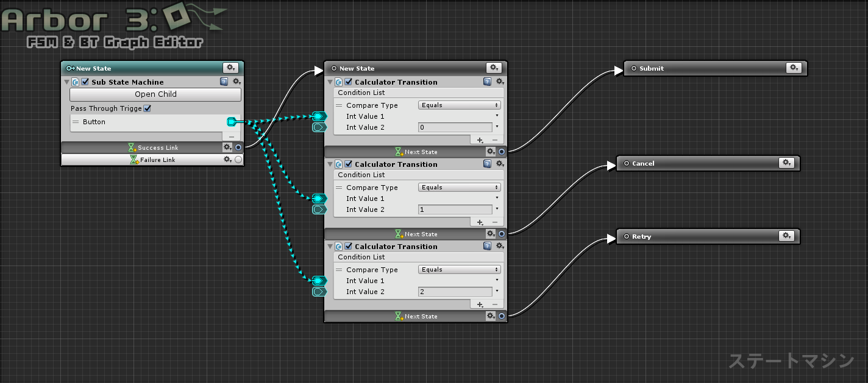This screenshot has height=383, width=868.
Task: Open the Compare Type Equals dropdown
Action: (459, 105)
